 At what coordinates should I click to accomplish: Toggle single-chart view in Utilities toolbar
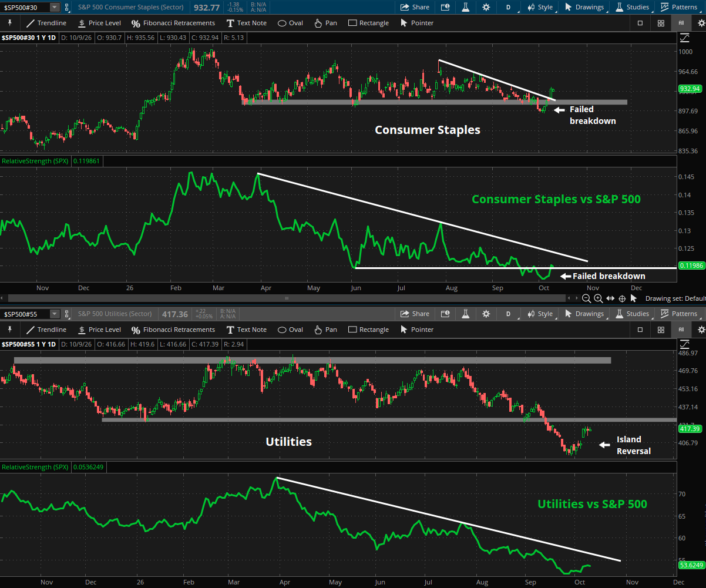[640, 330]
